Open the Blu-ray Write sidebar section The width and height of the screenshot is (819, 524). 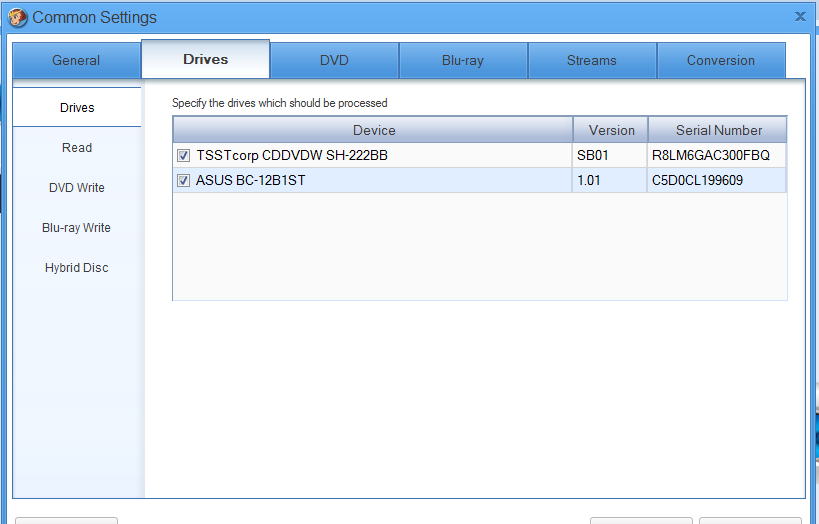77,228
